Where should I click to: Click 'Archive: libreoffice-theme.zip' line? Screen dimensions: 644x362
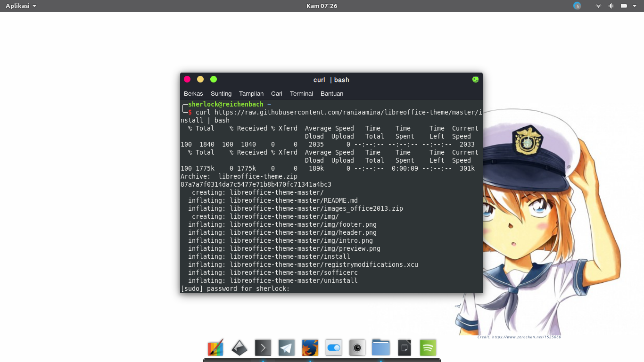[239, 176]
